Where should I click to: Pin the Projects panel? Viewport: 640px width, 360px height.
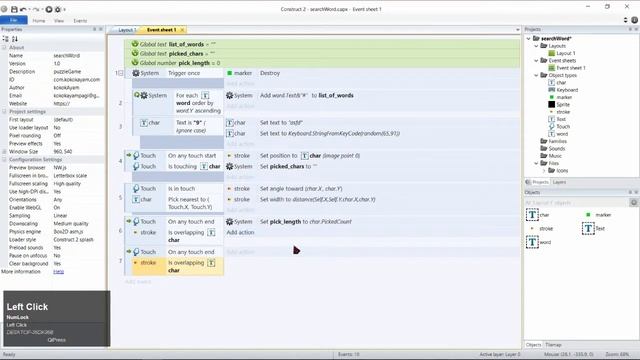(630, 29)
